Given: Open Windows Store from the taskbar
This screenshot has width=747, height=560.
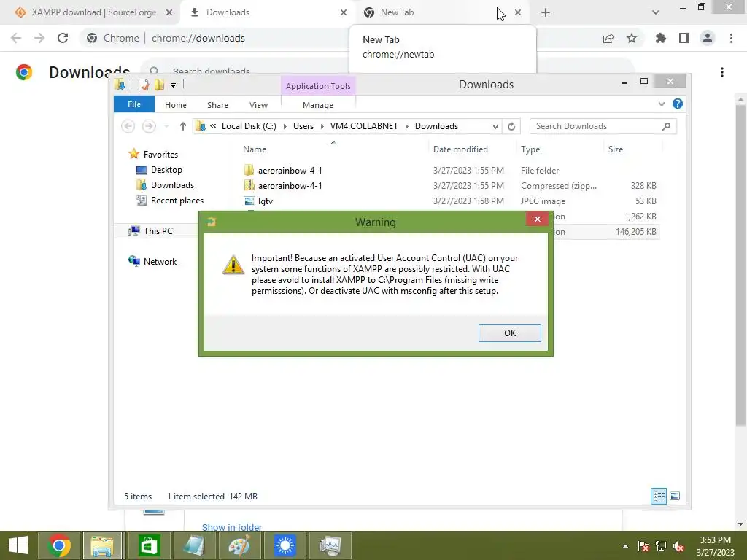Looking at the screenshot, I should pos(149,545).
